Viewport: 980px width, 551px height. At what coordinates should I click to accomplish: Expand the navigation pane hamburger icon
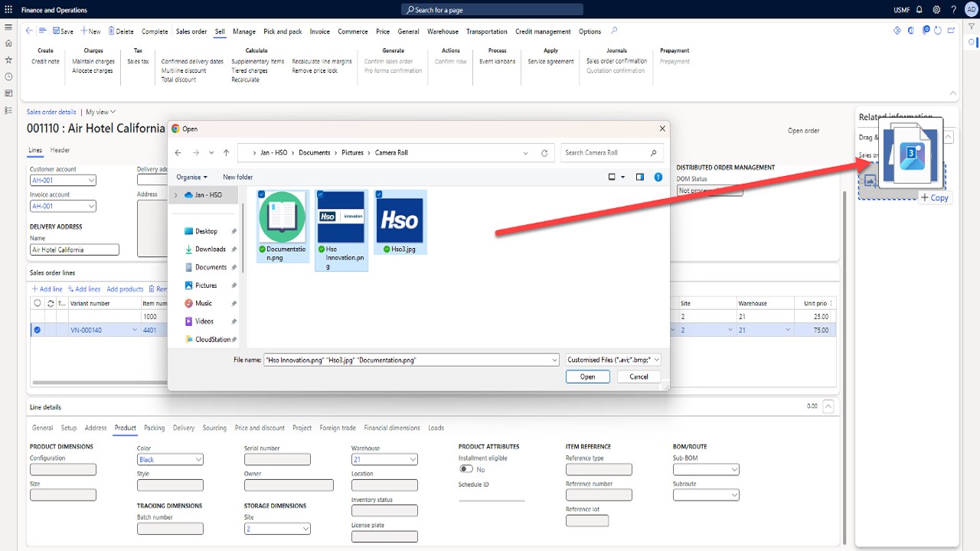click(x=8, y=26)
